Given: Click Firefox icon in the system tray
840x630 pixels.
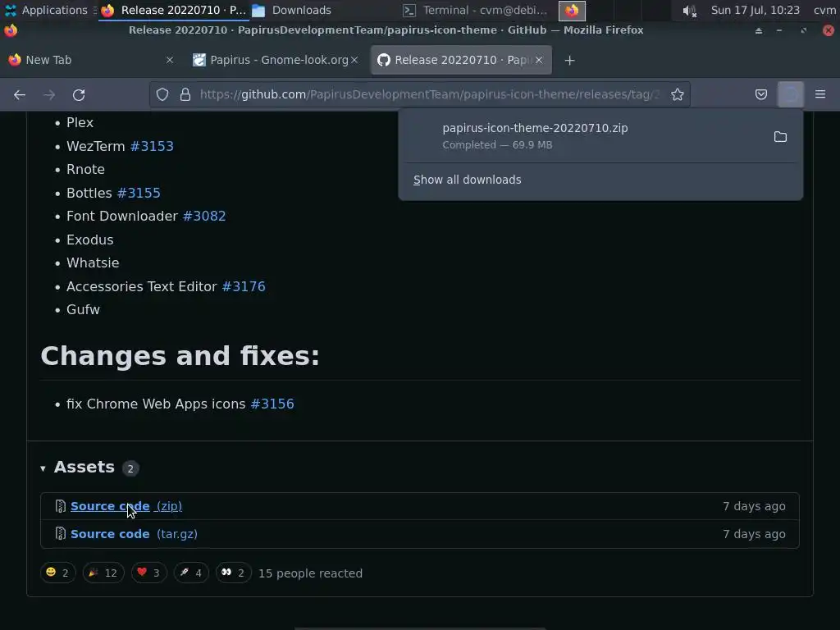Looking at the screenshot, I should [x=572, y=10].
